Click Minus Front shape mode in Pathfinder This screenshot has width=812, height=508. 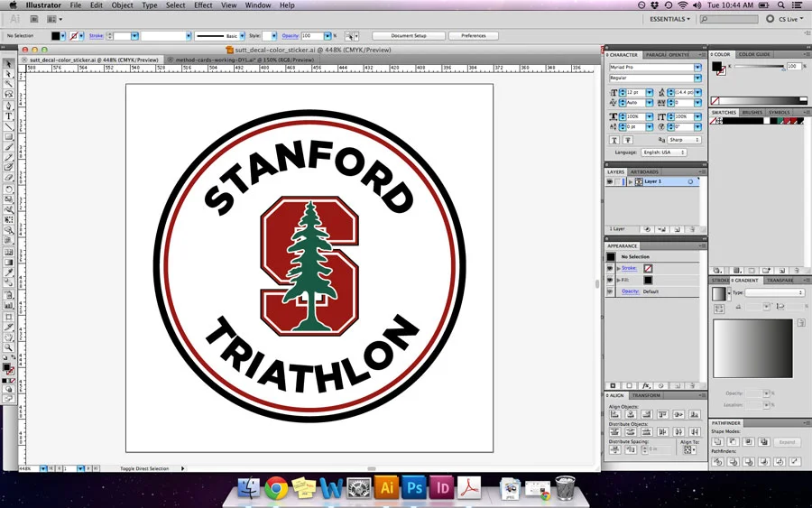(733, 441)
